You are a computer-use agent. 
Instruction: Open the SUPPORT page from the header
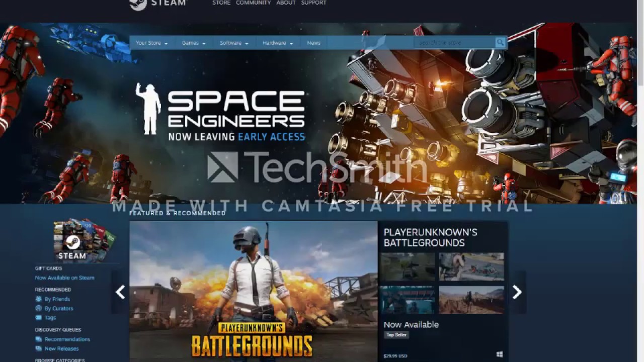pyautogui.click(x=313, y=3)
